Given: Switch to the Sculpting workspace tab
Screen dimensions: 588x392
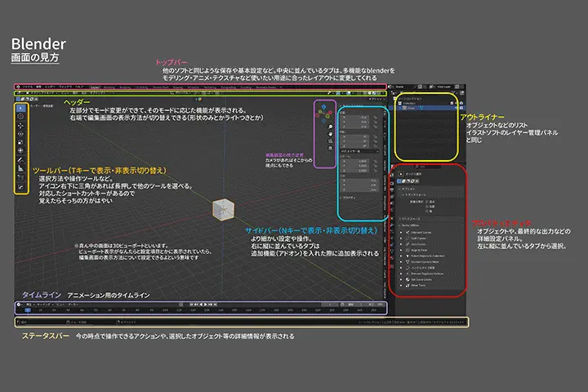Looking at the screenshot, I should (125, 87).
